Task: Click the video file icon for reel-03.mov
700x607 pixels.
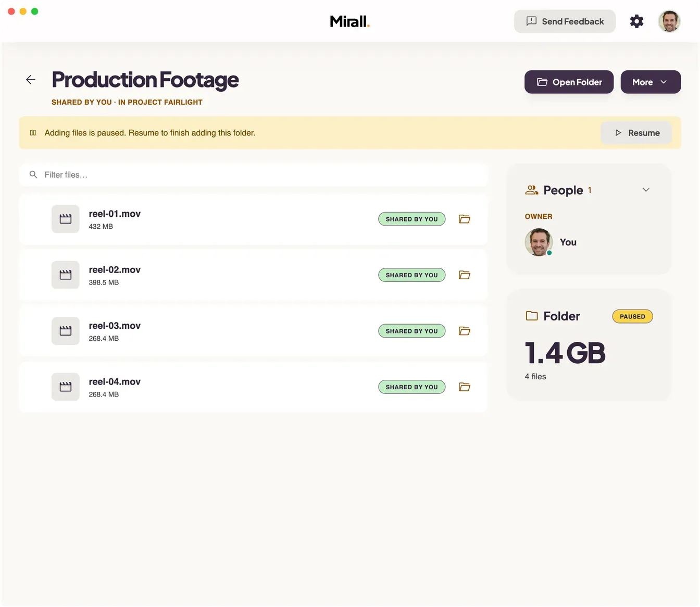Action: [66, 331]
